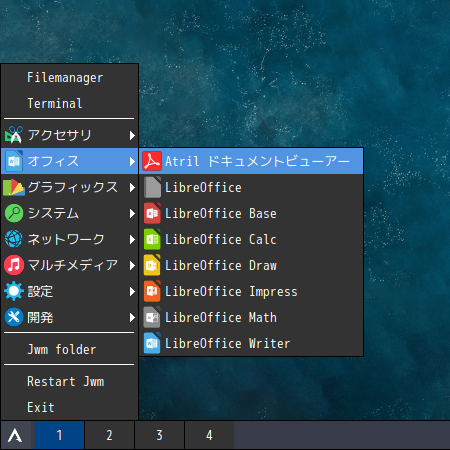450x450 pixels.
Task: Switch to virtual desktop 3
Action: (x=159, y=435)
